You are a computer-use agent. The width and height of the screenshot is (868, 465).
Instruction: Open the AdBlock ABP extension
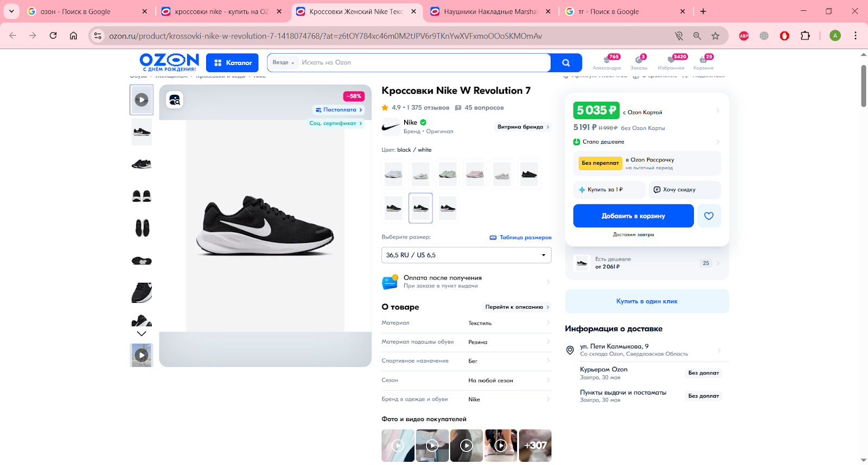tap(744, 36)
